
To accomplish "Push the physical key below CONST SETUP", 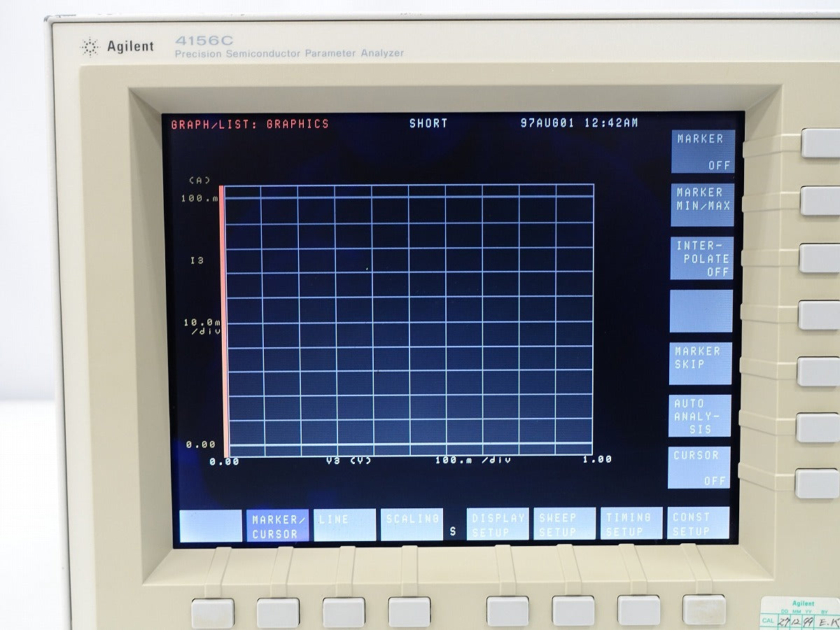I will (x=704, y=609).
